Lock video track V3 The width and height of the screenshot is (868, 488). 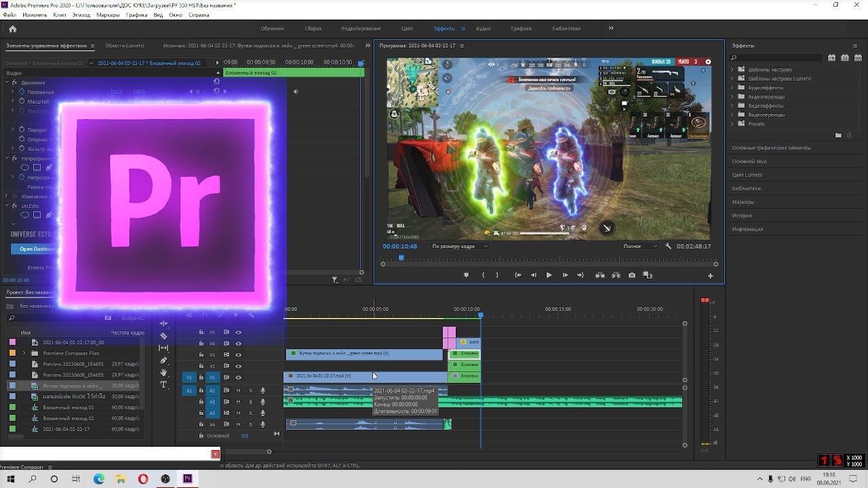(201, 354)
